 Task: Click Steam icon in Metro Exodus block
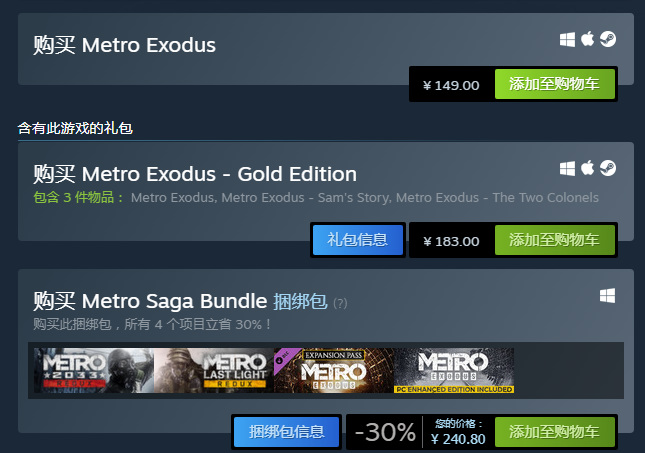(x=608, y=39)
